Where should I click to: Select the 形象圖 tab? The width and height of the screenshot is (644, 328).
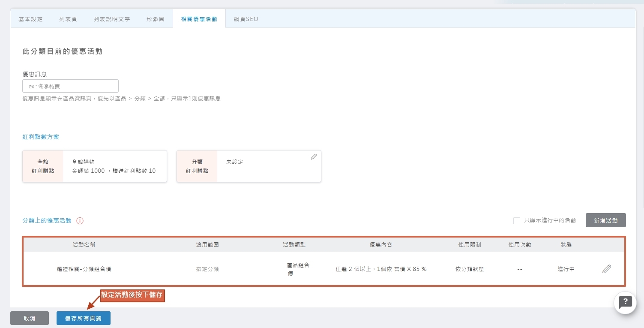[156, 19]
